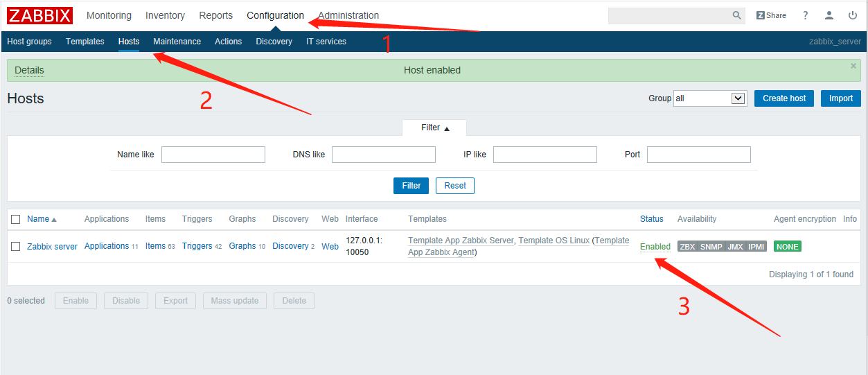Click the IPMI availability badge
Screen dimensions: 868x375
[x=756, y=247]
